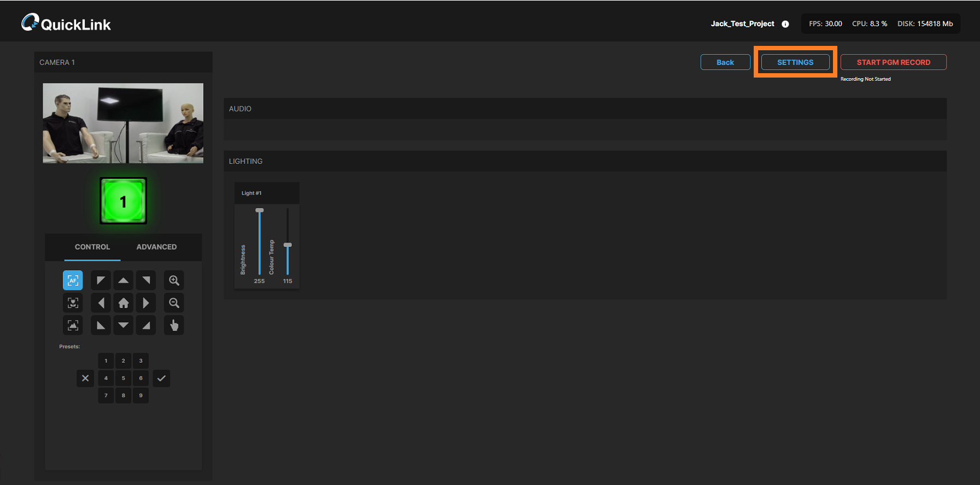Switch to the ADVANCED tab
Viewport: 980px width, 485px height.
pos(156,247)
